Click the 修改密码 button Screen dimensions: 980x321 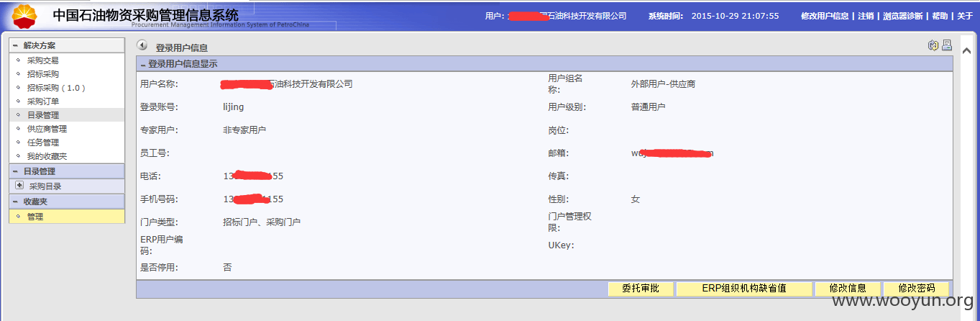(x=916, y=289)
